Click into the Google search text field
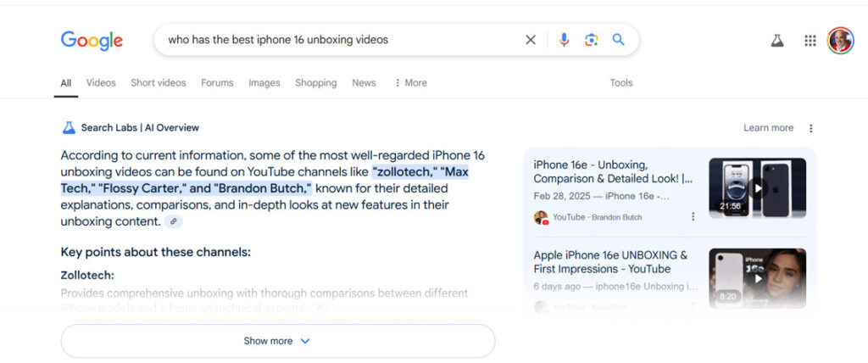The width and height of the screenshot is (868, 363). tap(339, 40)
